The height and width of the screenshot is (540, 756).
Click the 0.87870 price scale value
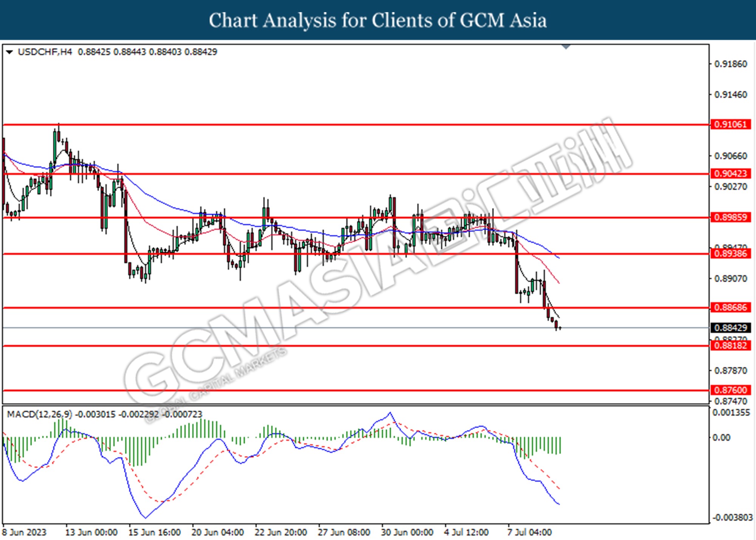click(x=731, y=371)
